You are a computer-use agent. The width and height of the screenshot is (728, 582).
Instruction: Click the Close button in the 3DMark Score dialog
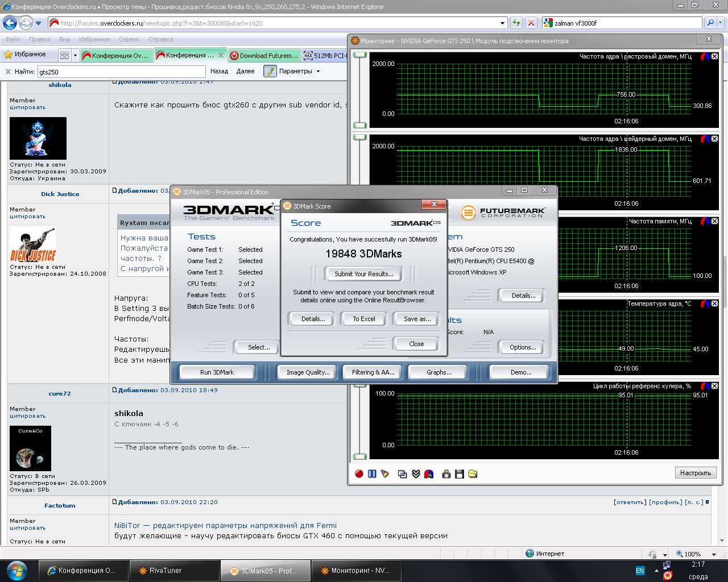(x=416, y=344)
